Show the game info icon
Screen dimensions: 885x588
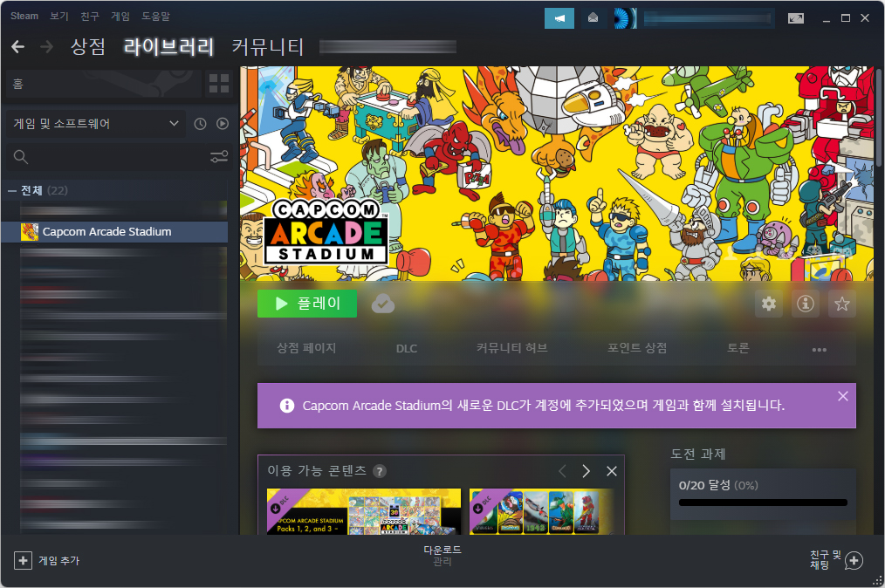point(806,304)
